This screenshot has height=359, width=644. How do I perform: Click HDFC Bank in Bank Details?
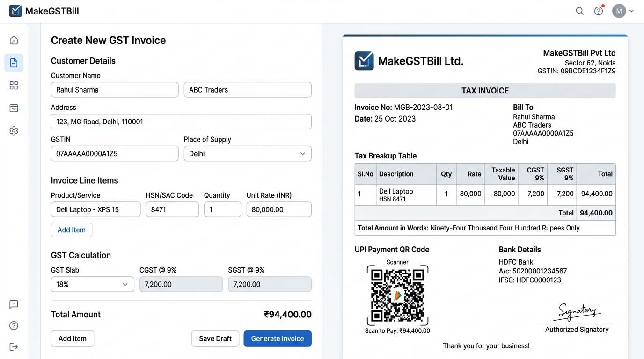[x=516, y=262]
